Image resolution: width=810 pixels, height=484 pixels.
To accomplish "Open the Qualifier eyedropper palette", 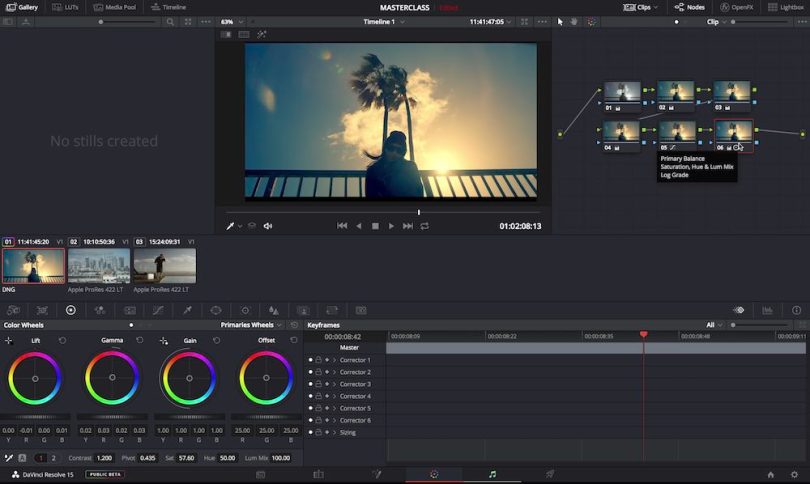I will click(x=187, y=310).
